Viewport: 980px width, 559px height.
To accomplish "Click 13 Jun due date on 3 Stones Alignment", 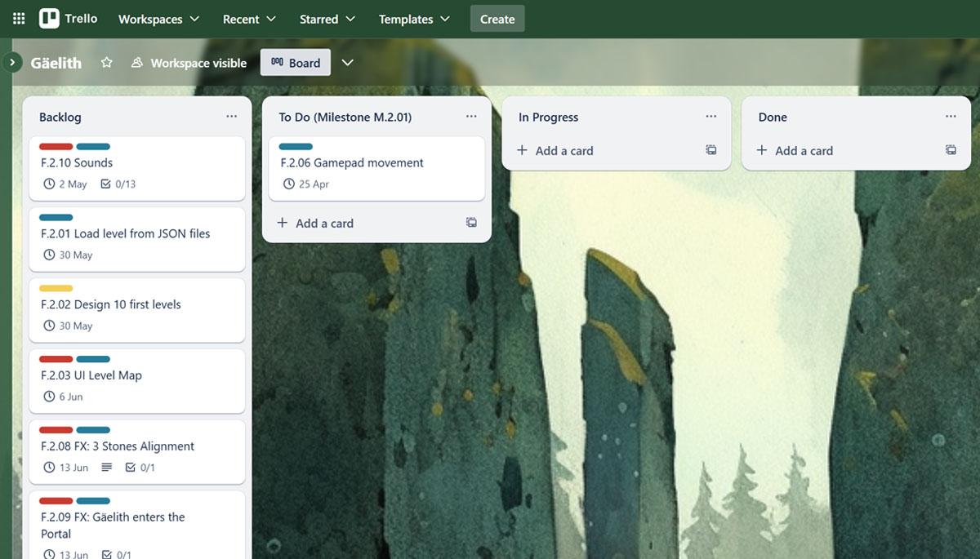I will pyautogui.click(x=65, y=468).
